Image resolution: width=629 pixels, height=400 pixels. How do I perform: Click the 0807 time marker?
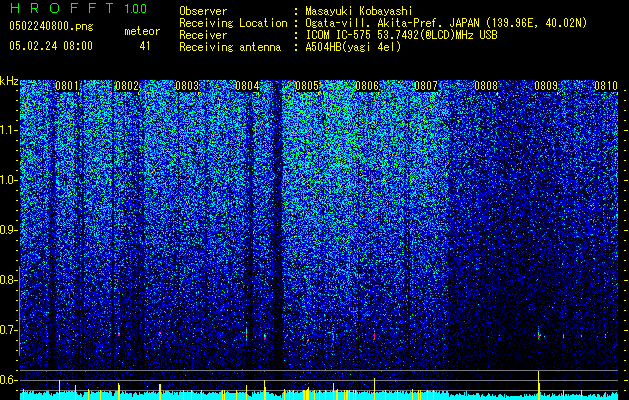pyautogui.click(x=426, y=86)
